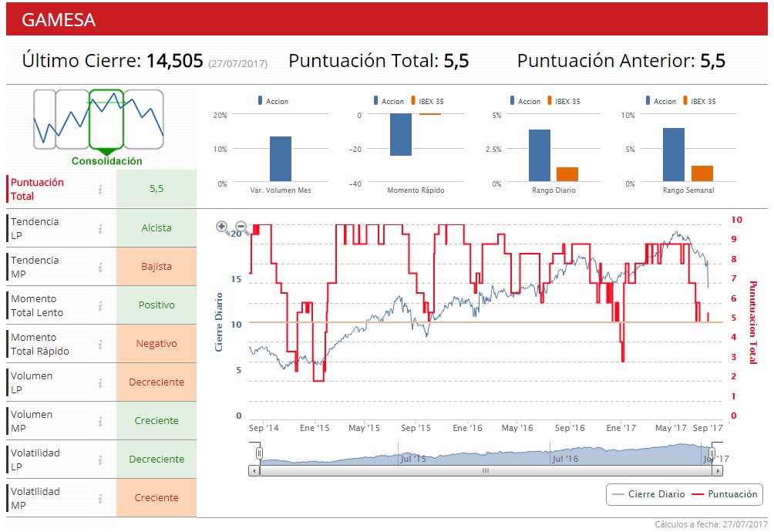Click the right handle of the range navigator
Viewport: 774px width, 532px height.
coord(712,453)
